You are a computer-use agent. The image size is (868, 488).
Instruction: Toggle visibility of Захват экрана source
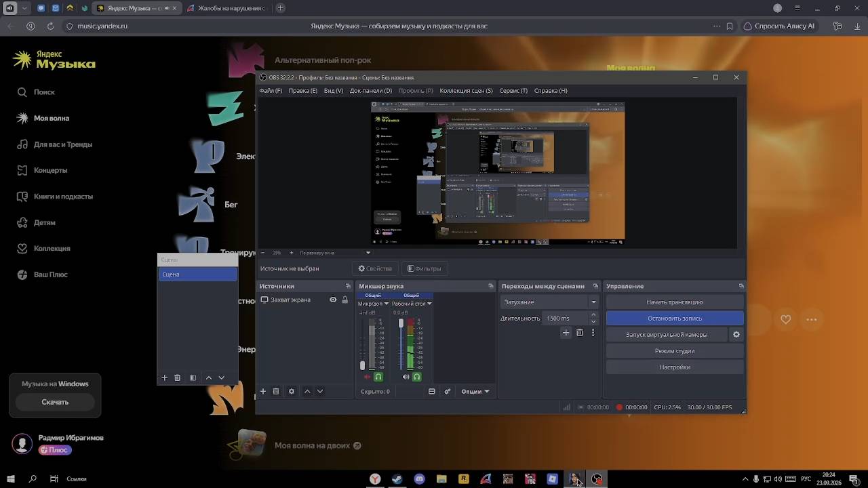pyautogui.click(x=333, y=300)
